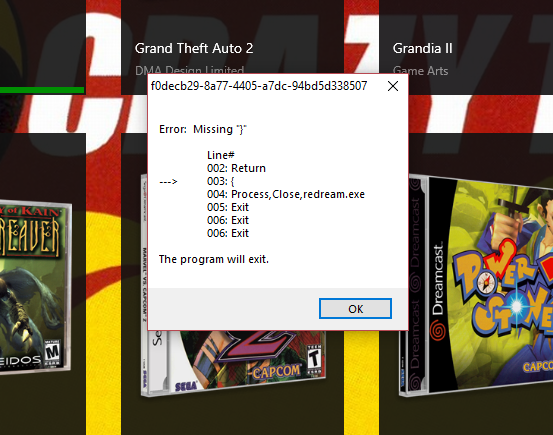Viewport: 553px width, 435px height.
Task: Click the Process,Close,redream.exe line
Action: click(x=286, y=194)
